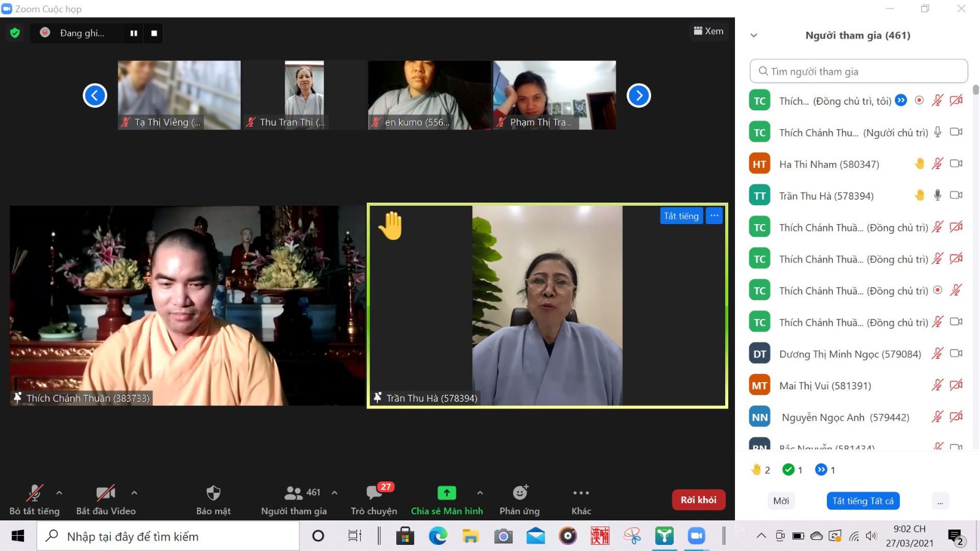The height and width of the screenshot is (551, 980).
Task: Select Ha Thi Nham (580347) participant row
Action: [x=856, y=163]
